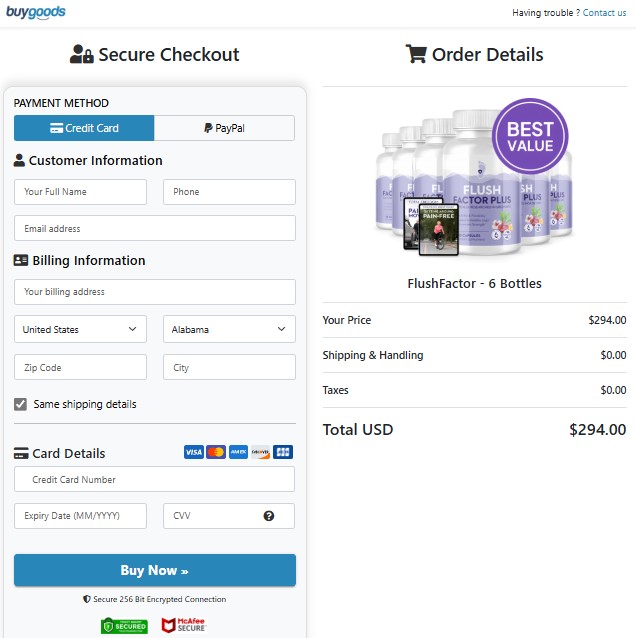Viewport: 636px width, 638px height.
Task: Click the Credit Card Number field
Action: 155,480
